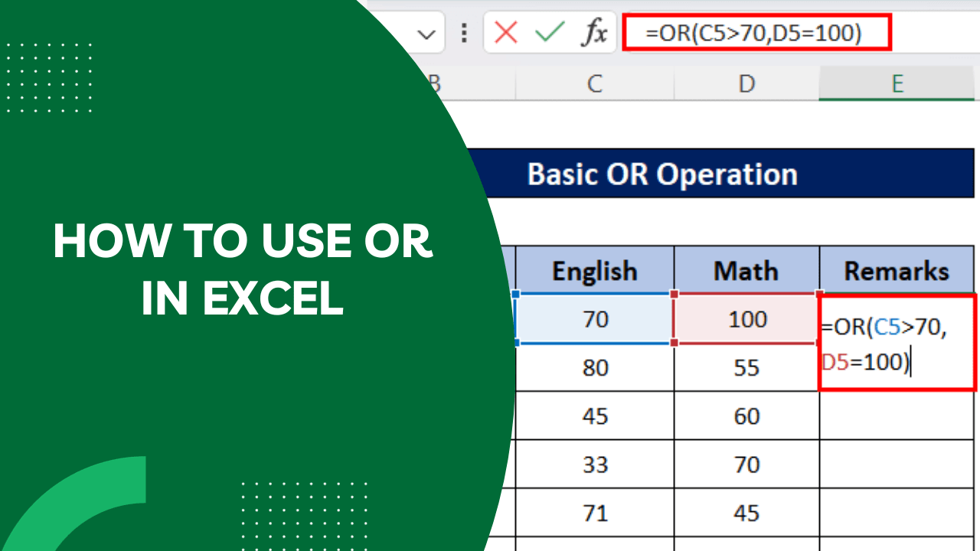Screen dimensions: 980x551
Task: Click the Remarks column header cell
Action: (x=896, y=270)
